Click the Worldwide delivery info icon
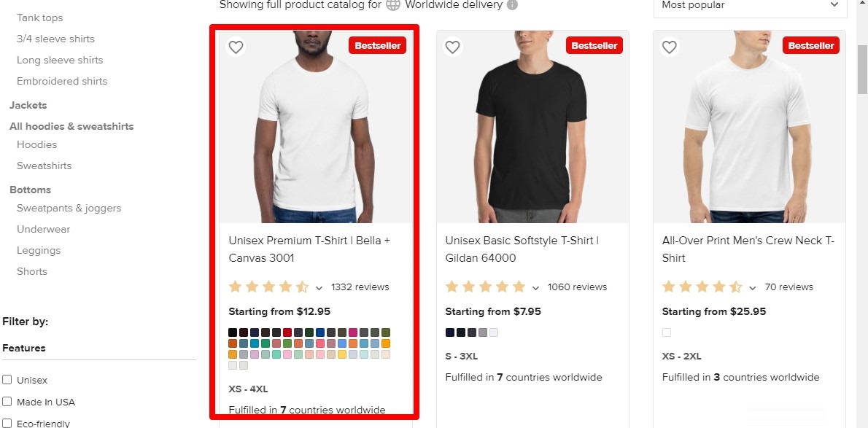 (x=512, y=5)
